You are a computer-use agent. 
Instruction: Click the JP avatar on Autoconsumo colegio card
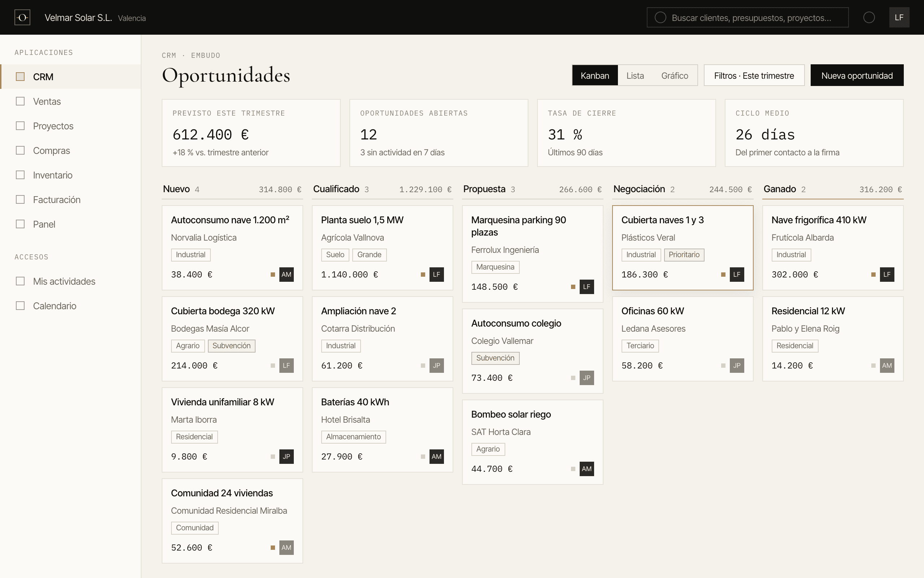point(587,378)
